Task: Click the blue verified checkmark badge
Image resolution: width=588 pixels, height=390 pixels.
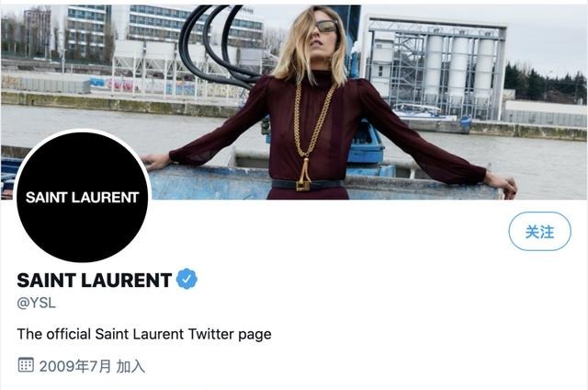Action: (x=187, y=279)
